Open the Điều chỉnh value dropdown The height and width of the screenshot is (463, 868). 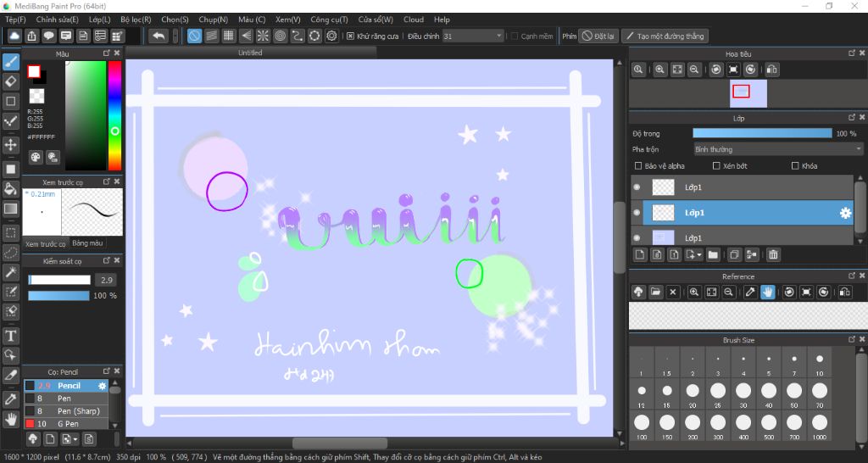pos(473,36)
